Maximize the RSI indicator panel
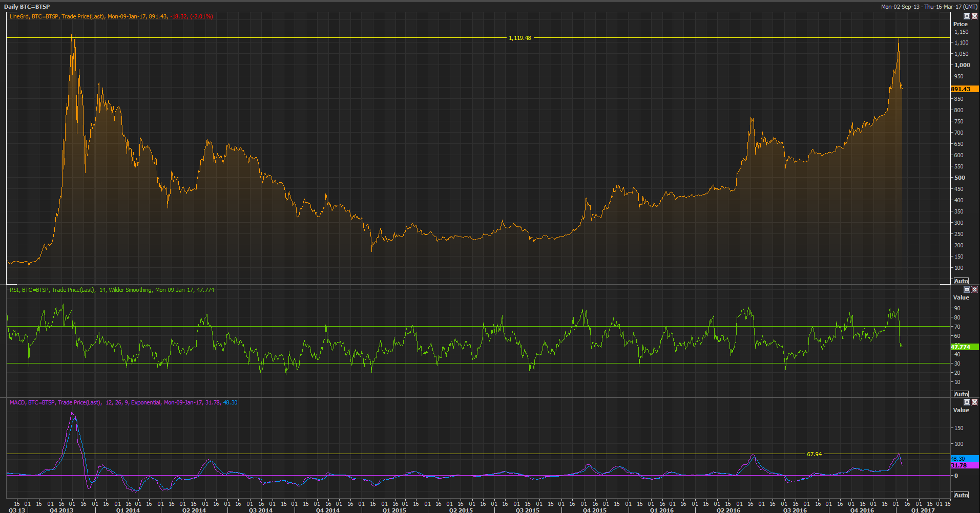Image resolution: width=980 pixels, height=513 pixels. coord(967,290)
